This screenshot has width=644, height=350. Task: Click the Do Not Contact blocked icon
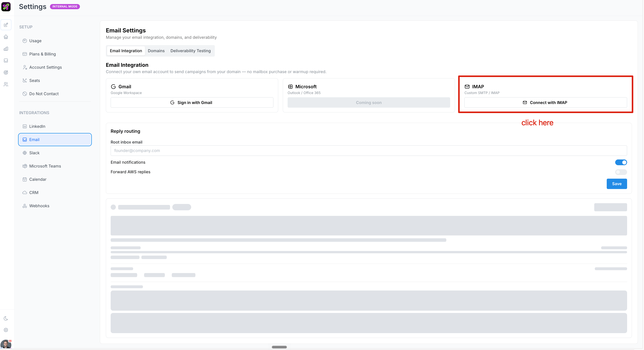tap(25, 94)
